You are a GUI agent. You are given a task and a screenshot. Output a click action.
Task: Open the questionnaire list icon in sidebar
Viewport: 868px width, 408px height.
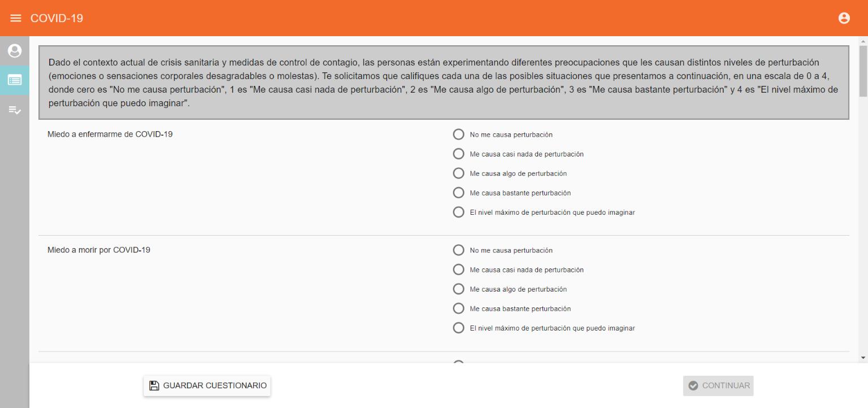coord(15,80)
